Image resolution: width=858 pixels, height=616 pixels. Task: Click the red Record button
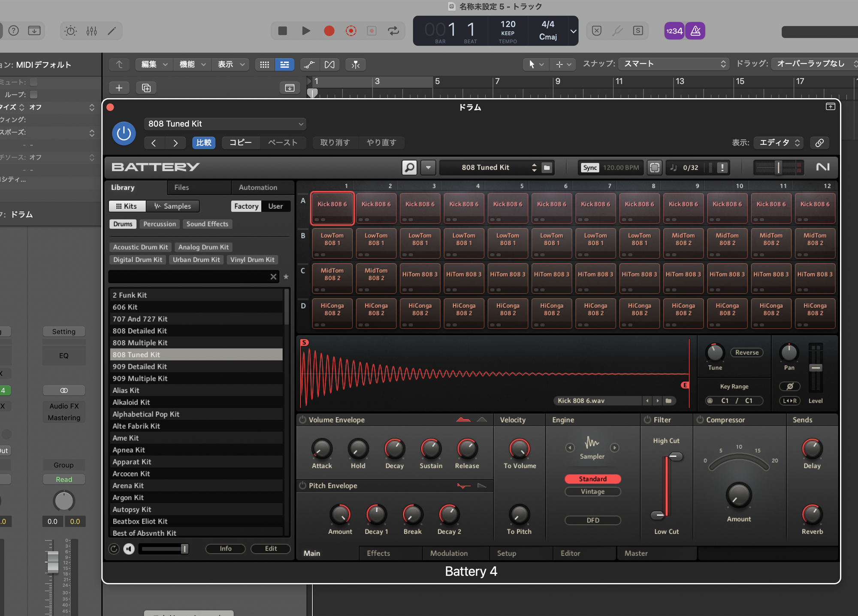329,31
